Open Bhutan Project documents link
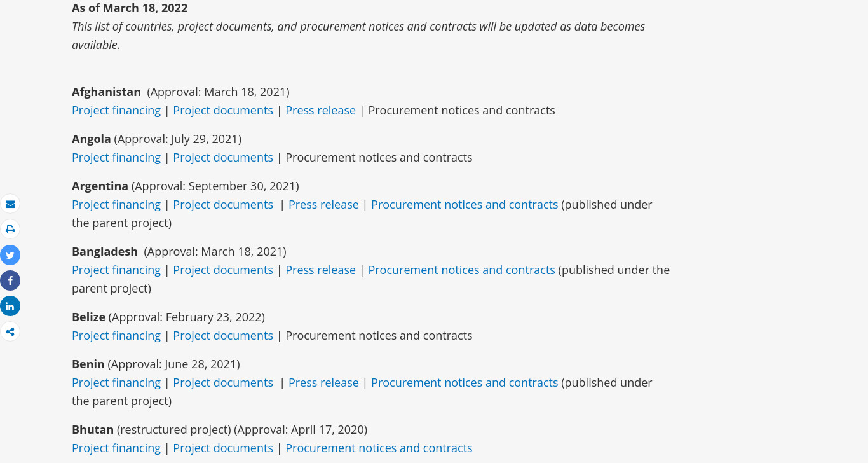Image resolution: width=868 pixels, height=463 pixels. (x=223, y=448)
